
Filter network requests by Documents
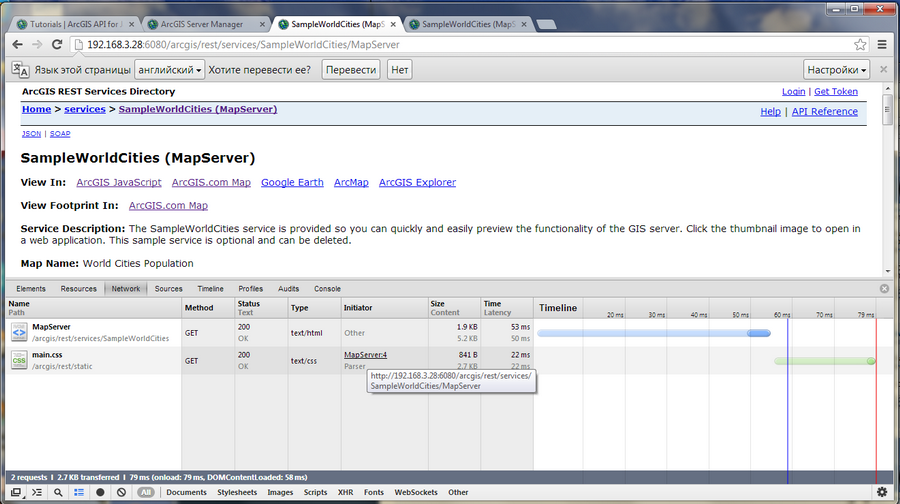186,492
